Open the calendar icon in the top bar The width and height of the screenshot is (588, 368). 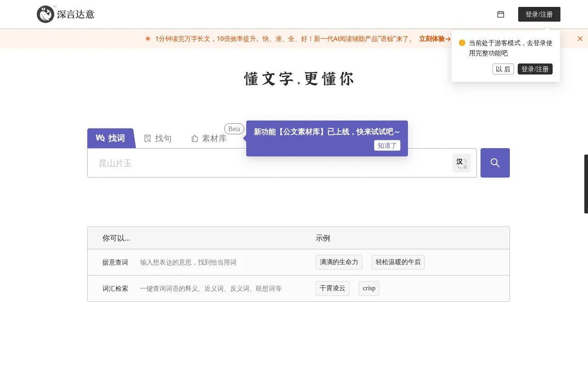[500, 14]
